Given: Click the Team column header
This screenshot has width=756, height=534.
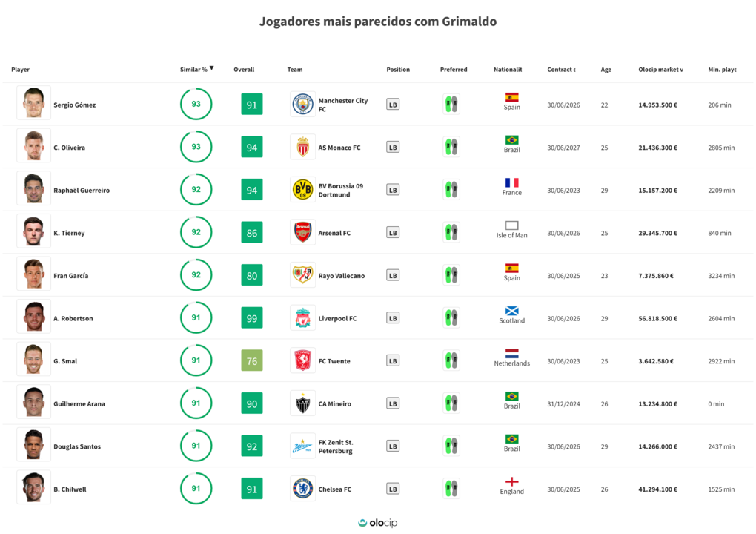Looking at the screenshot, I should [295, 70].
